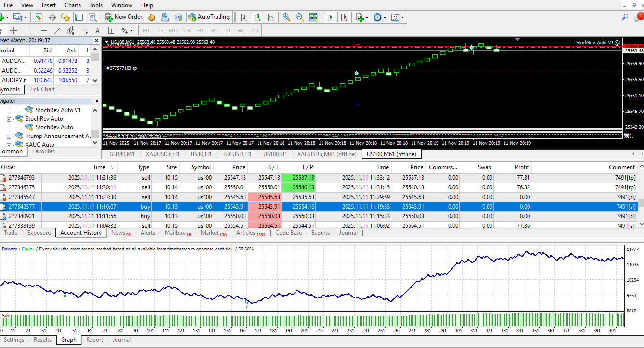Switch chart to candlestick display
The image size is (644, 348).
pos(257,17)
